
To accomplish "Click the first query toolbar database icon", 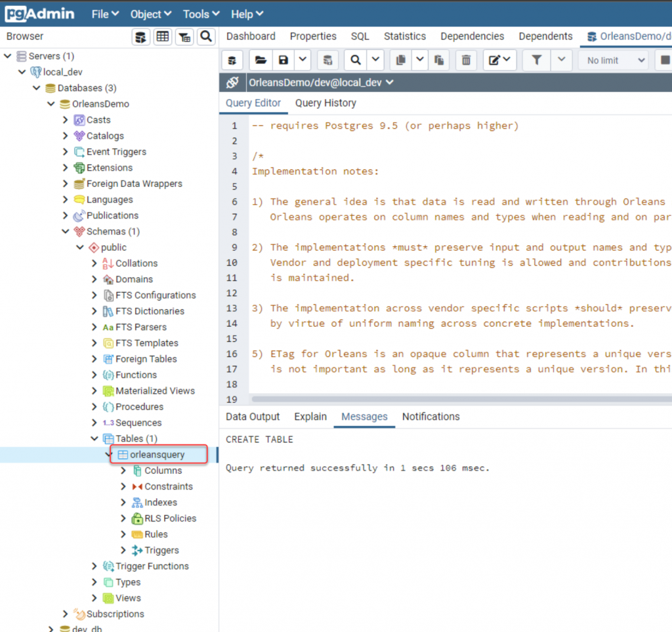I will (232, 60).
